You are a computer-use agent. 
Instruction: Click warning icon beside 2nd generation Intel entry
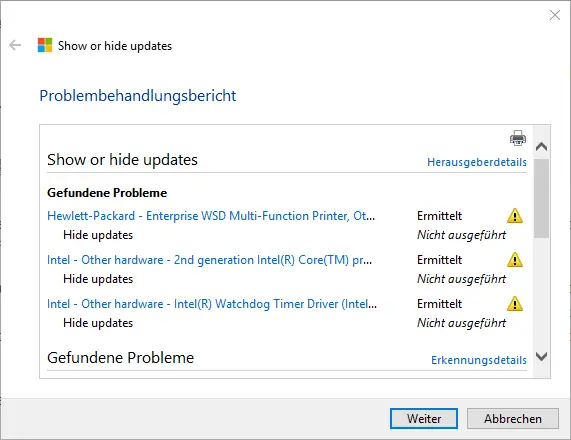click(515, 260)
